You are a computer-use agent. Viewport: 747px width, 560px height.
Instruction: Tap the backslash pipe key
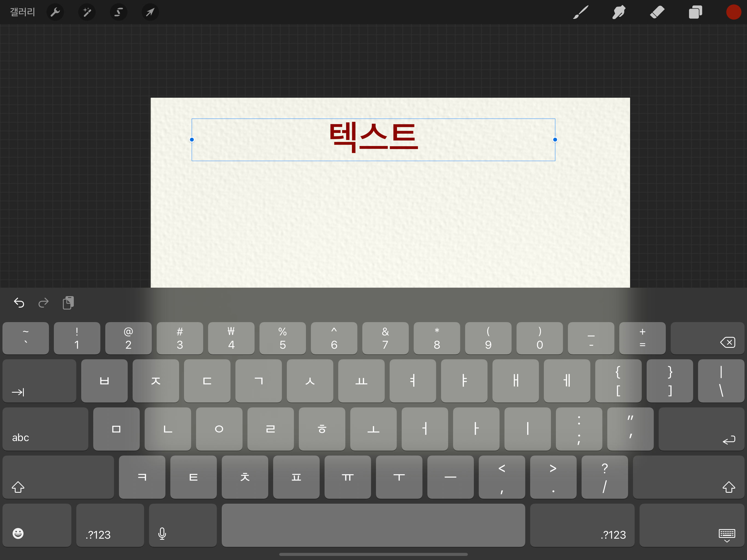(x=721, y=381)
